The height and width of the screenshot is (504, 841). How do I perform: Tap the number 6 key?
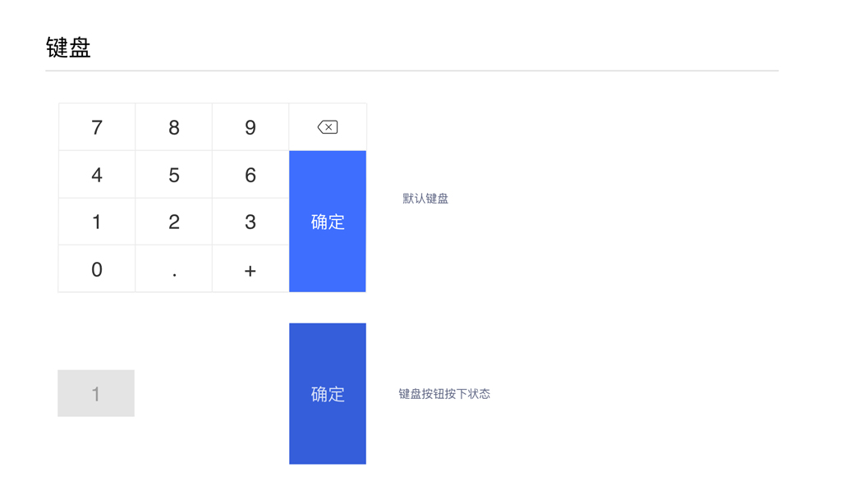[x=250, y=175]
